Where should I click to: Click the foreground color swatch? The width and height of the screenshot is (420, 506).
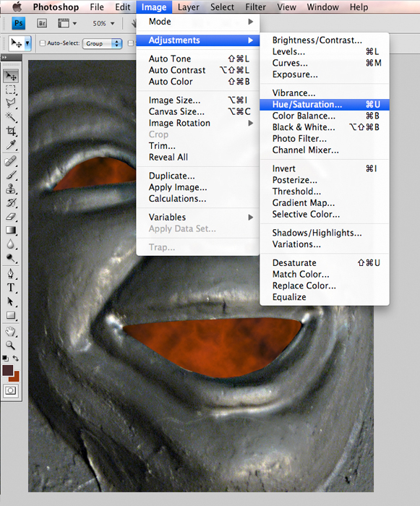(x=7, y=370)
